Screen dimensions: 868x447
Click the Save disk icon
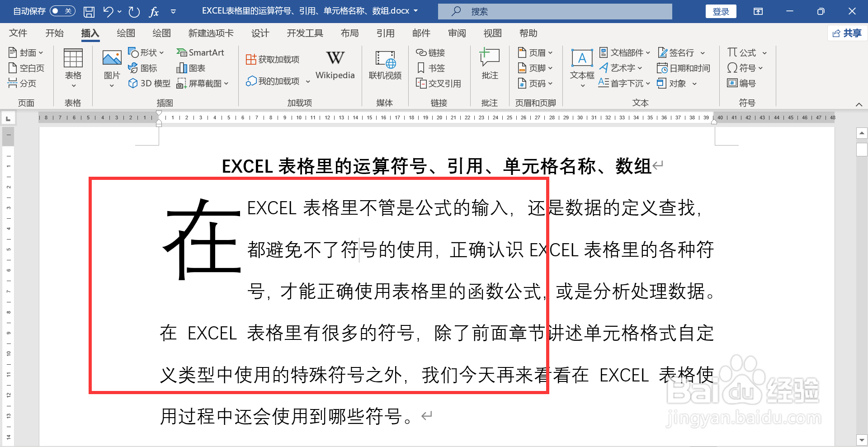pos(89,12)
